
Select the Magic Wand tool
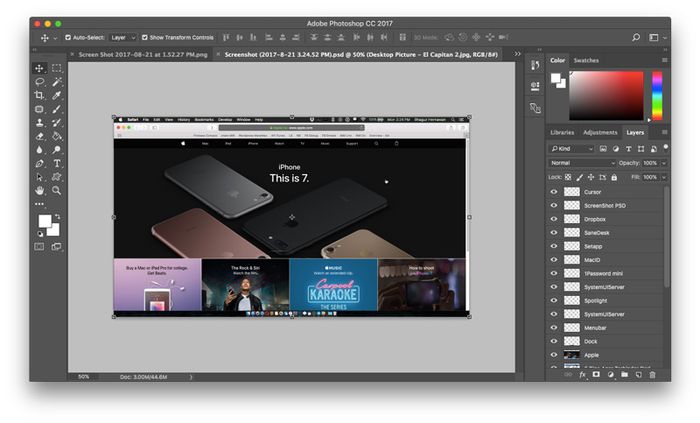[x=56, y=82]
